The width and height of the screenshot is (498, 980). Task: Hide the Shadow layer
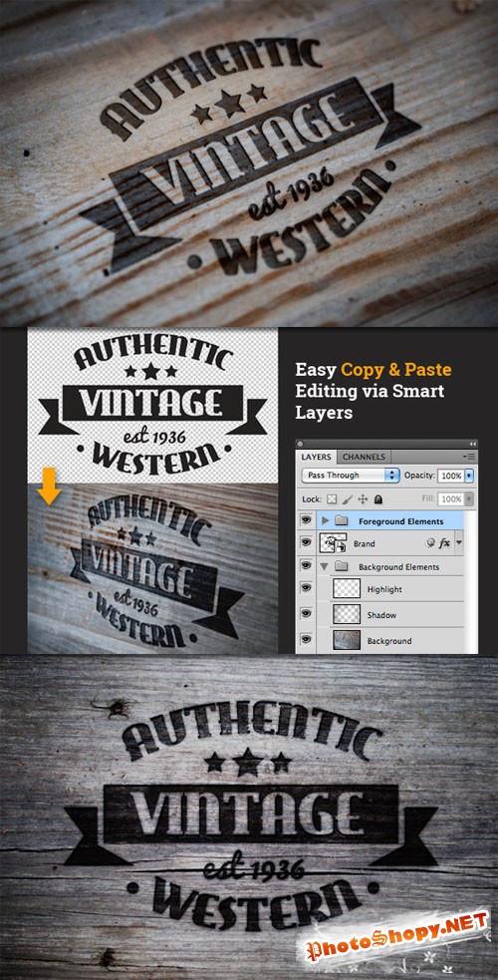306,614
